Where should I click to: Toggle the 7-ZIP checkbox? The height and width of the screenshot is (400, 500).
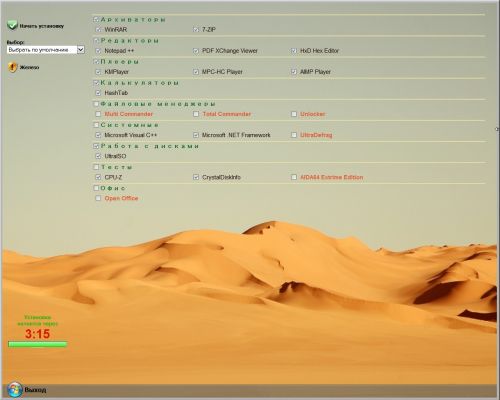click(196, 30)
